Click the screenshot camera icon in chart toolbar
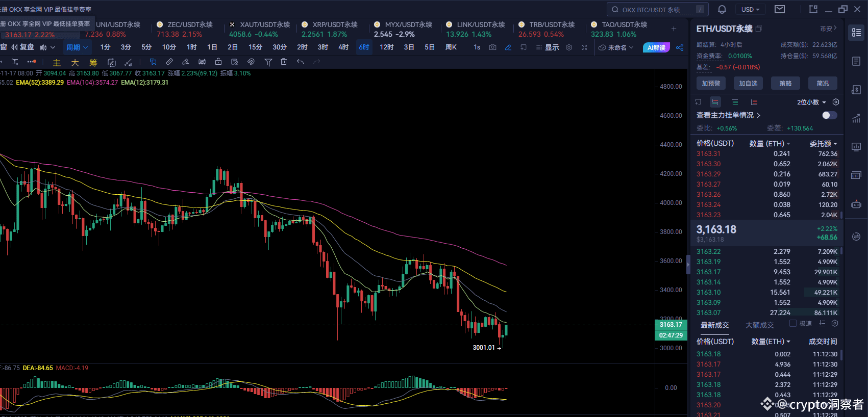The height and width of the screenshot is (417, 868). pos(492,47)
